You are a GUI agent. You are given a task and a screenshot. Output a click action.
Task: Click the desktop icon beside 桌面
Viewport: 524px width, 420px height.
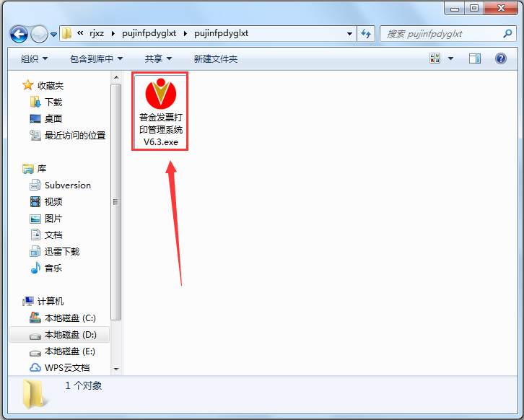[35, 118]
